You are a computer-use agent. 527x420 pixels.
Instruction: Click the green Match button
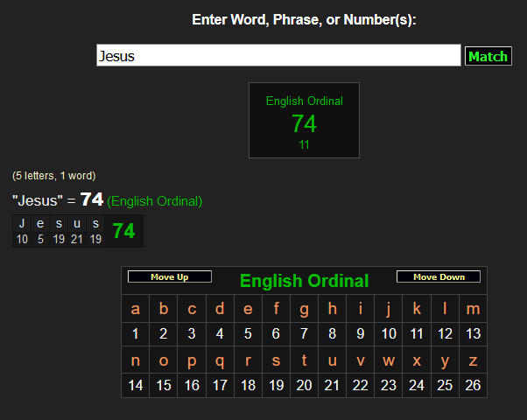(488, 56)
